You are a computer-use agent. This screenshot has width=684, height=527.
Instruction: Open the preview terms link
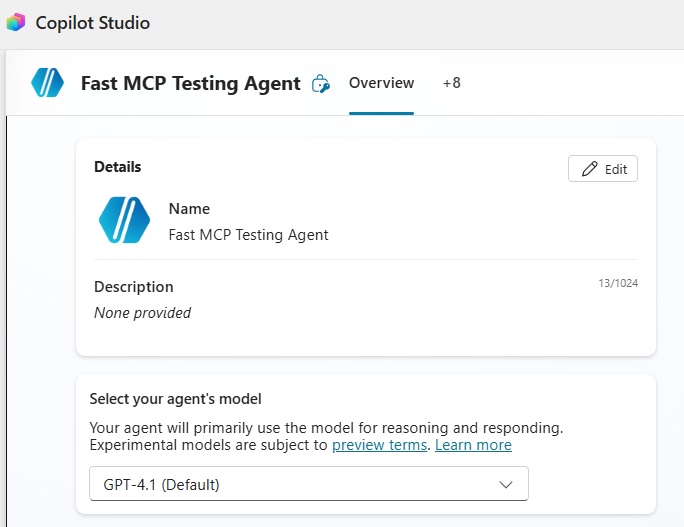(x=379, y=445)
